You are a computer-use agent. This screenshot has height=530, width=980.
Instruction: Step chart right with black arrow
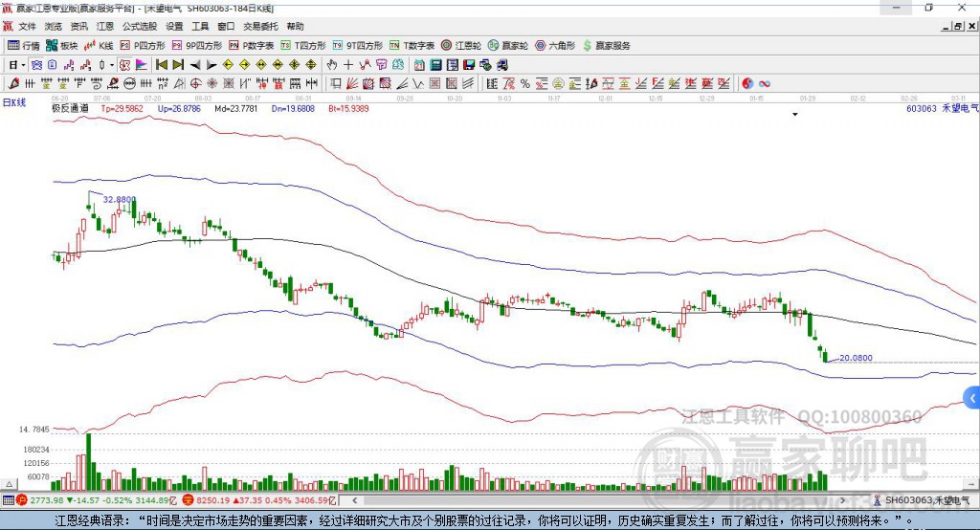click(x=212, y=65)
